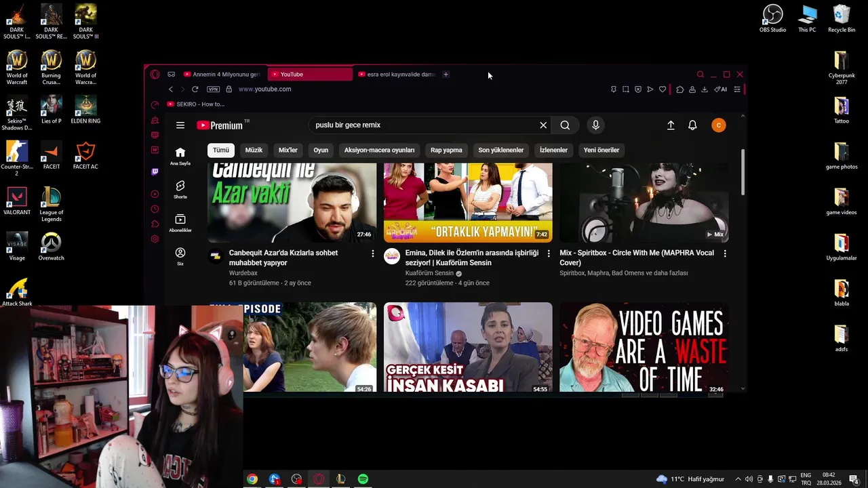868x488 pixels.
Task: Open 'Canbequit Azar'da Kızlarla sohbet' video title
Action: [283, 258]
